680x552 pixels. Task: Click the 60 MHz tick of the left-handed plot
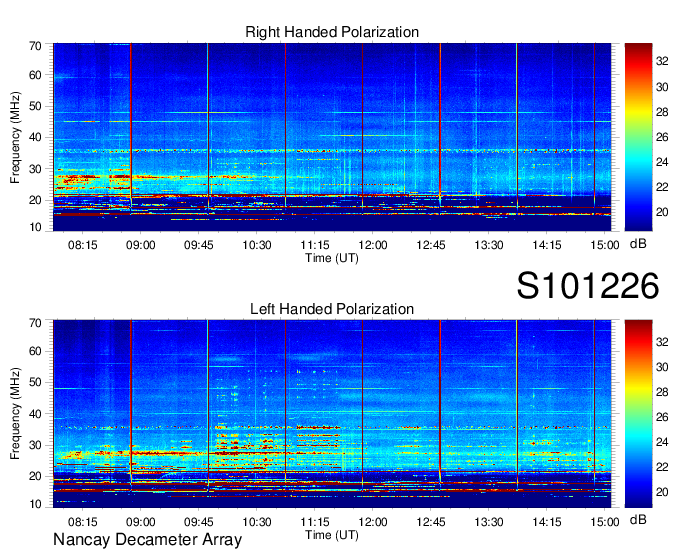coord(35,351)
